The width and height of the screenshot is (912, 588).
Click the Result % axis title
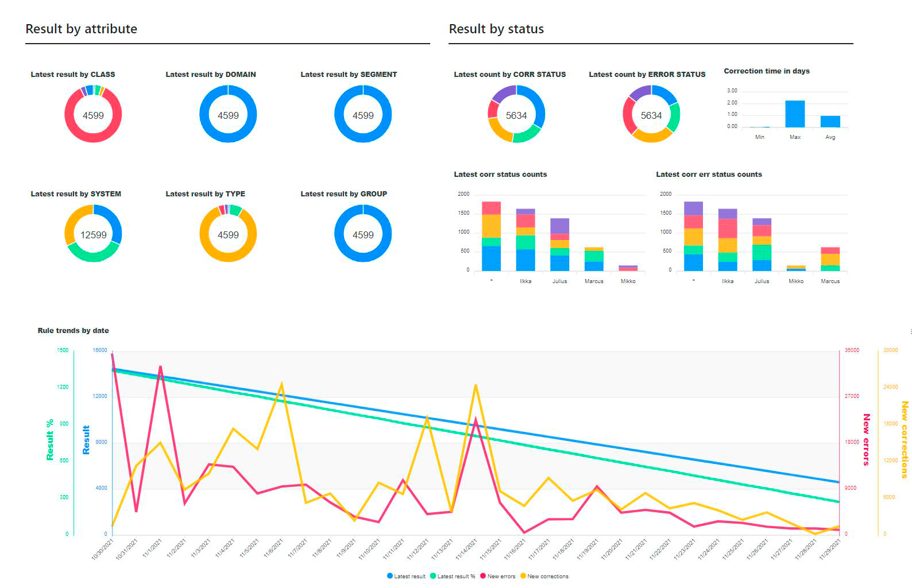tap(50, 439)
